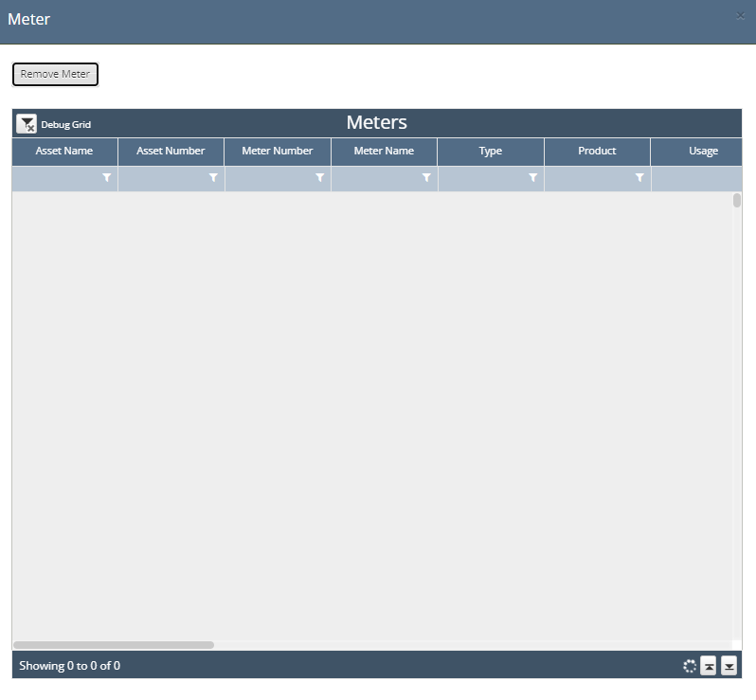Screen dimensions: 756x700
Task: Open the Meter Number filter icon
Action: (x=319, y=178)
